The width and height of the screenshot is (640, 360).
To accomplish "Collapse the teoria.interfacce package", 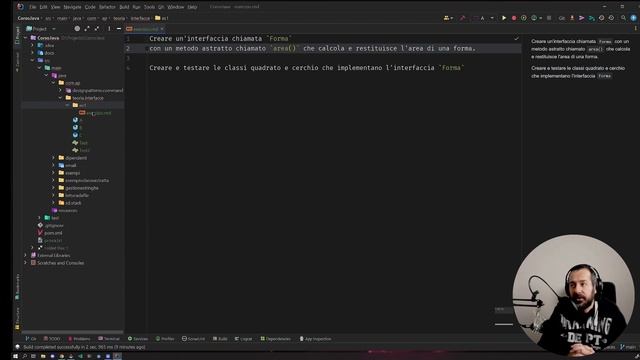I will (60, 98).
